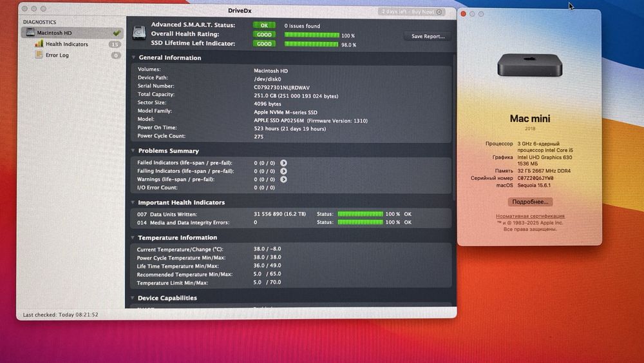The height and width of the screenshot is (363, 644).
Task: Click the Health Indicators count badge 15
Action: 115,44
